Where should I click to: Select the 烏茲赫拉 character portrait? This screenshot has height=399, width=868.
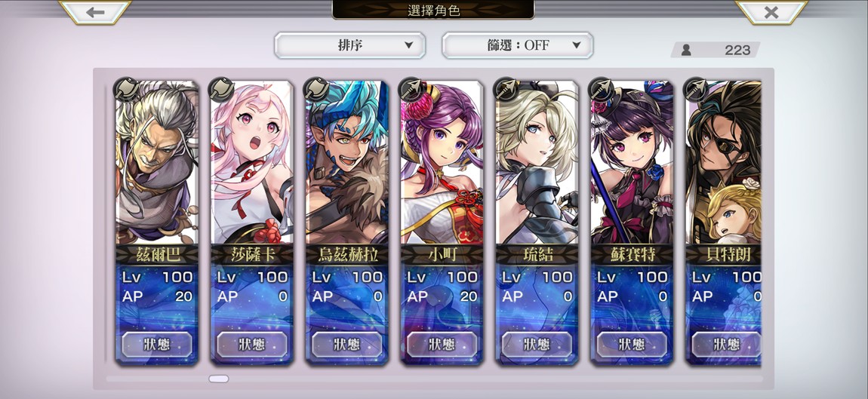tap(347, 162)
